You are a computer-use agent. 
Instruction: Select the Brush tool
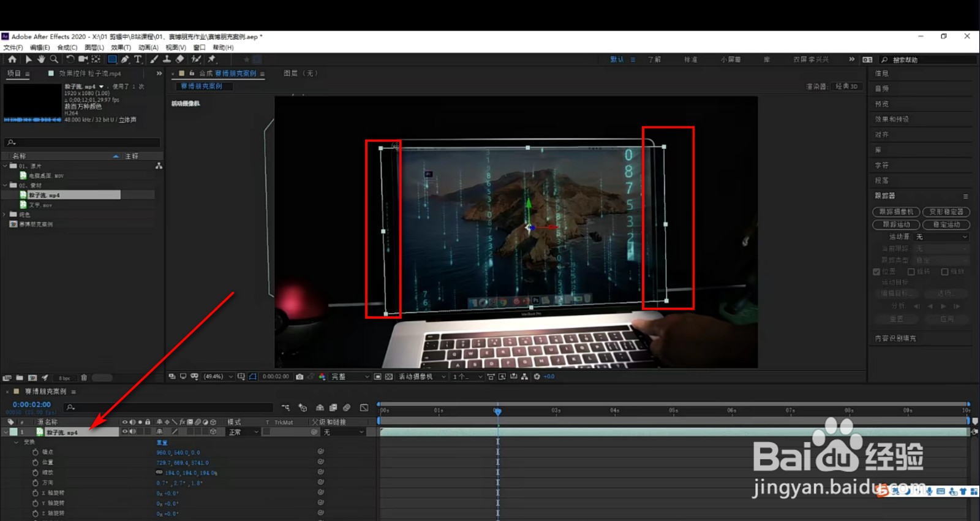coord(154,59)
